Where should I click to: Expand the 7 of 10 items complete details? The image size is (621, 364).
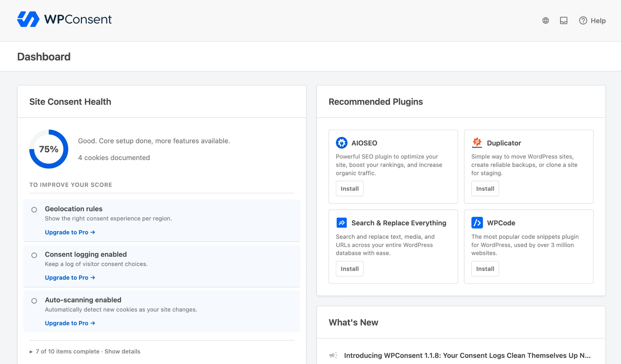click(85, 351)
